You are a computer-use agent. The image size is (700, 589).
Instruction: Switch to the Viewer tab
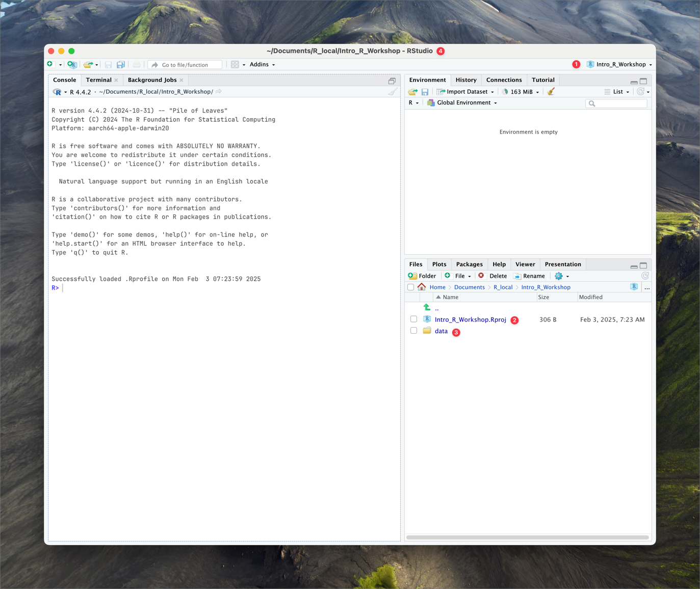[525, 264]
